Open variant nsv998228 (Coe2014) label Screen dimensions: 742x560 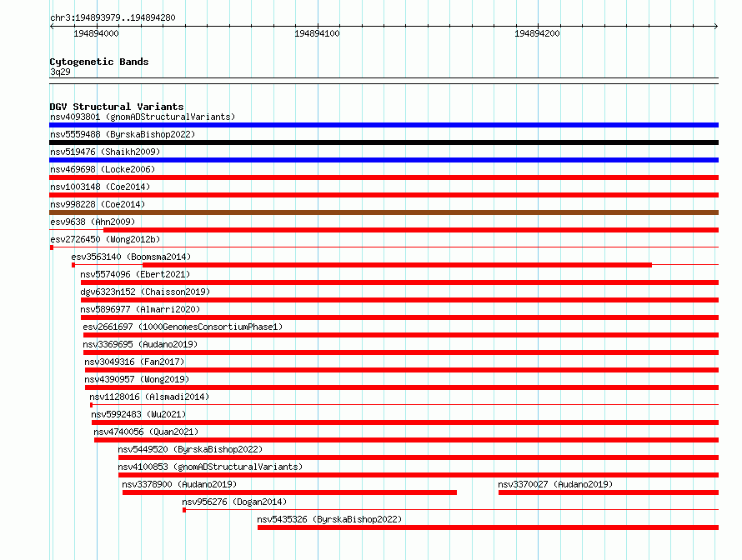coord(98,204)
